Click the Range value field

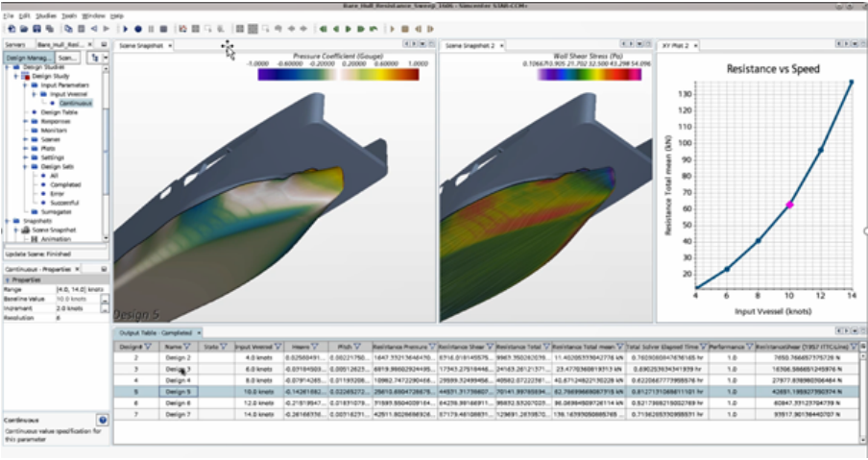pos(82,289)
